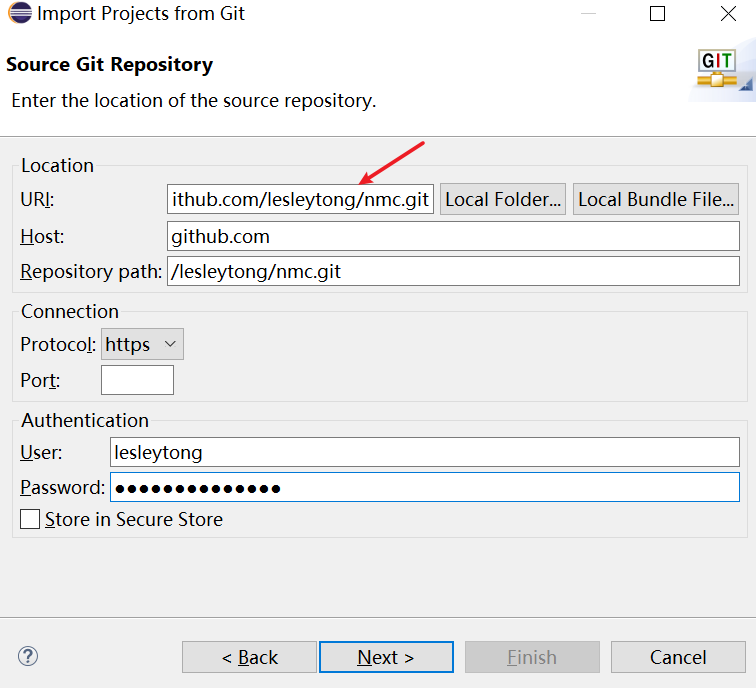
Task: Click the Eclipse icon in title bar
Action: pyautogui.click(x=20, y=13)
